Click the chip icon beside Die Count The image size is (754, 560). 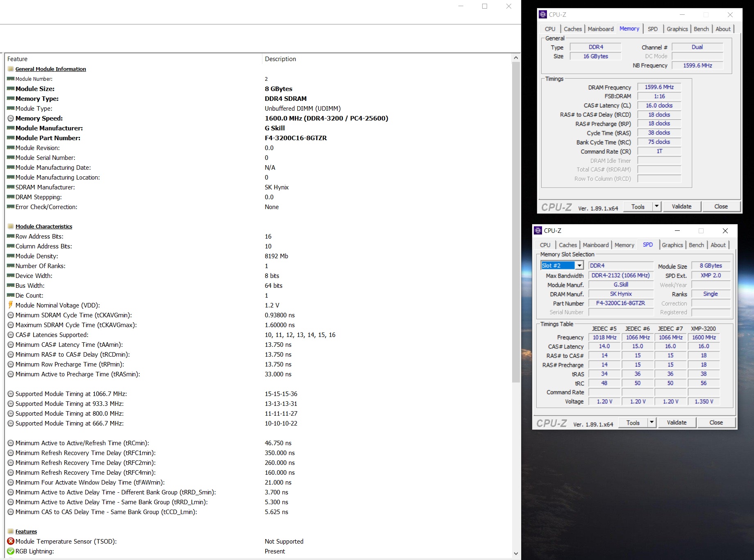click(11, 295)
